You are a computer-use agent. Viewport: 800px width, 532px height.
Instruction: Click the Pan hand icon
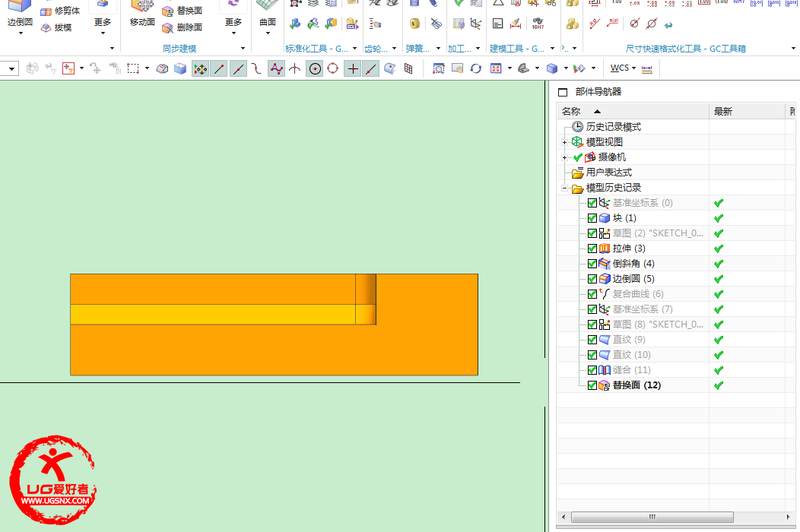[457, 68]
